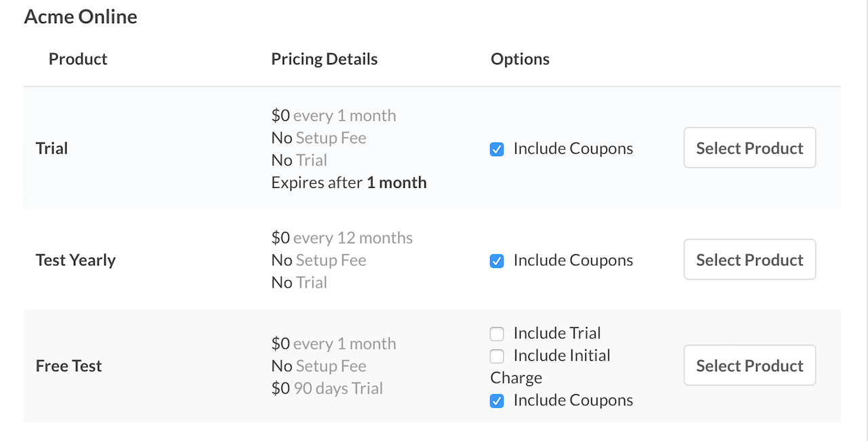Click the $0 every 1 month text for Free Test

pos(334,344)
